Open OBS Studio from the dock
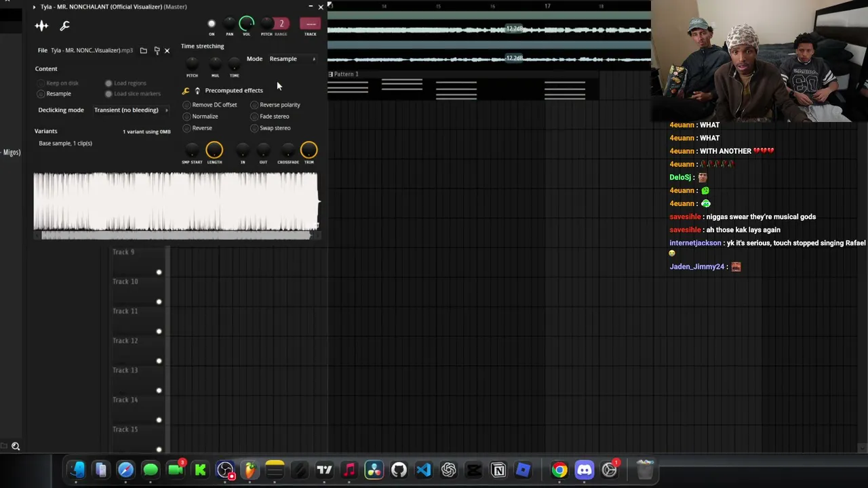The height and width of the screenshot is (488, 868). click(x=225, y=469)
